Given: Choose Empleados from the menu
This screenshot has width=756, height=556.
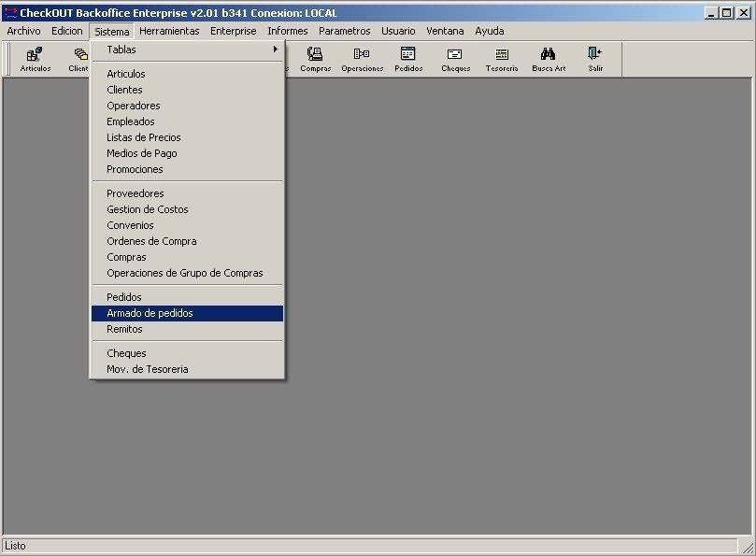Looking at the screenshot, I should coord(187,121).
